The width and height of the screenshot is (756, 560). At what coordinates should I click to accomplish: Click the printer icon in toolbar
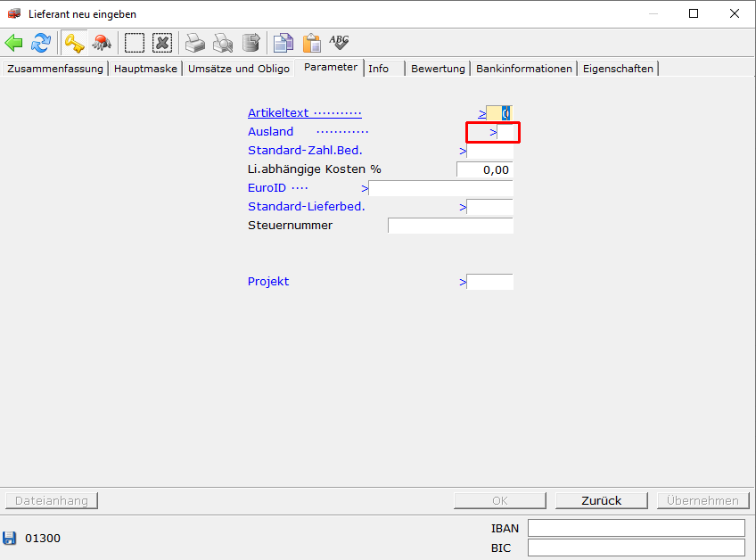(x=194, y=43)
